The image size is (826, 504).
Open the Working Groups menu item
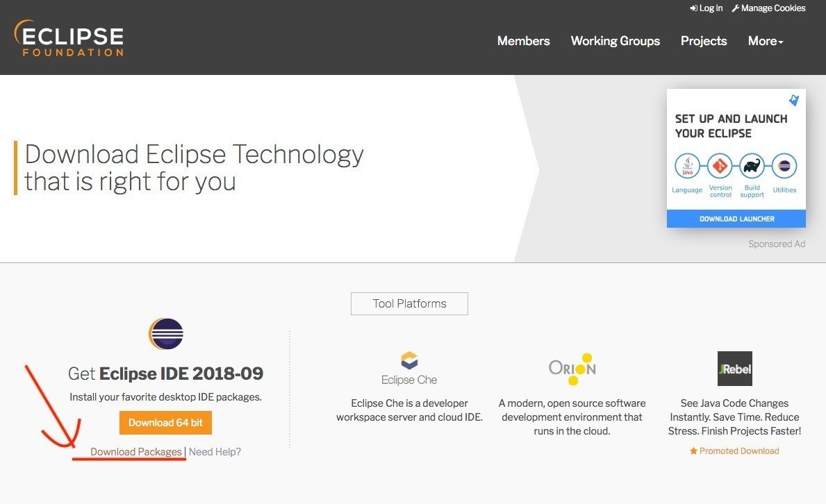click(616, 41)
